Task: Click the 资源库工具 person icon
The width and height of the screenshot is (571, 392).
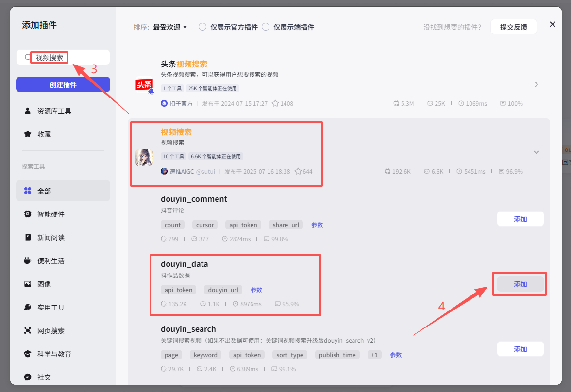Action: [28, 111]
